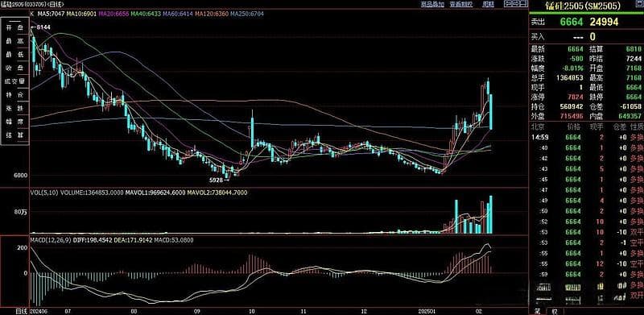Click the 周期 link at top
This screenshot has width=644, height=315.
coord(488,4)
